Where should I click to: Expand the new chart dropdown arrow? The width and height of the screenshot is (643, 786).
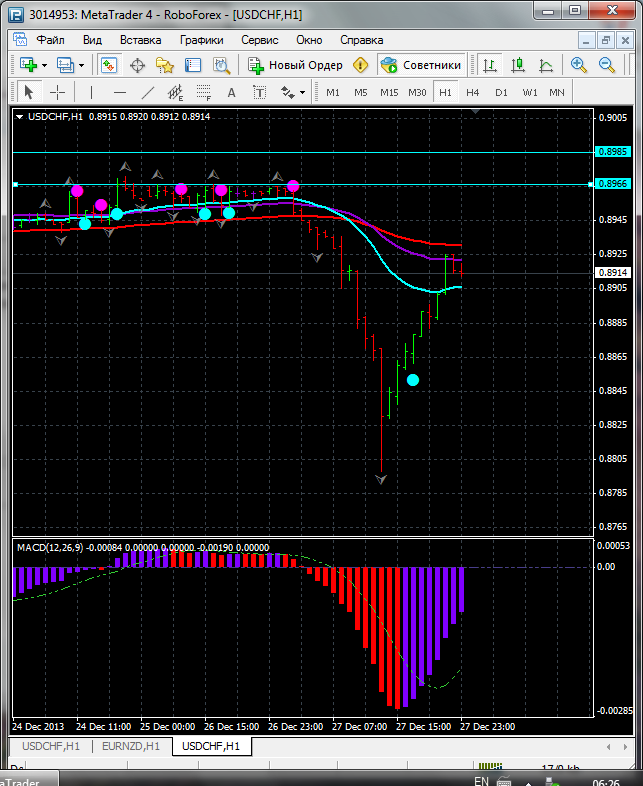point(45,65)
